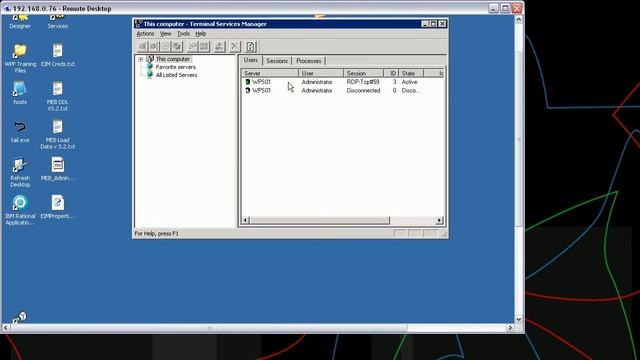Expand the This computer tree node
The width and height of the screenshot is (640, 360).
pos(141,59)
